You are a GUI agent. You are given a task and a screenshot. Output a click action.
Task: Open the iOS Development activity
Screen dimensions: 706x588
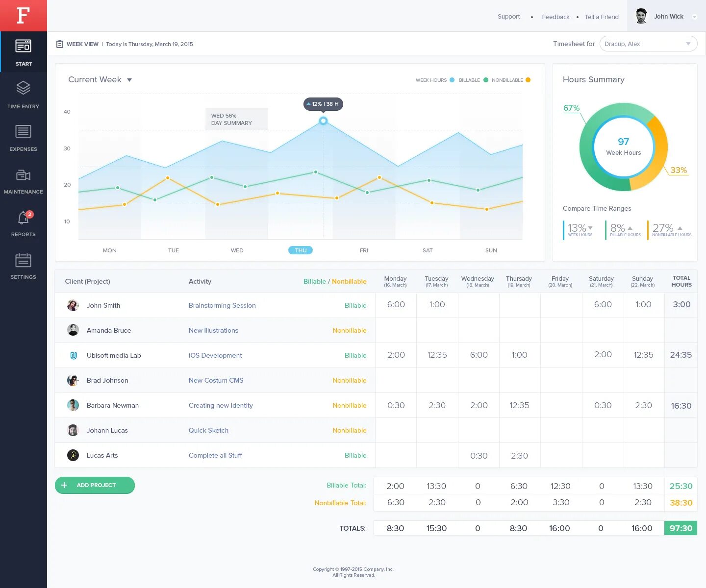click(x=215, y=355)
